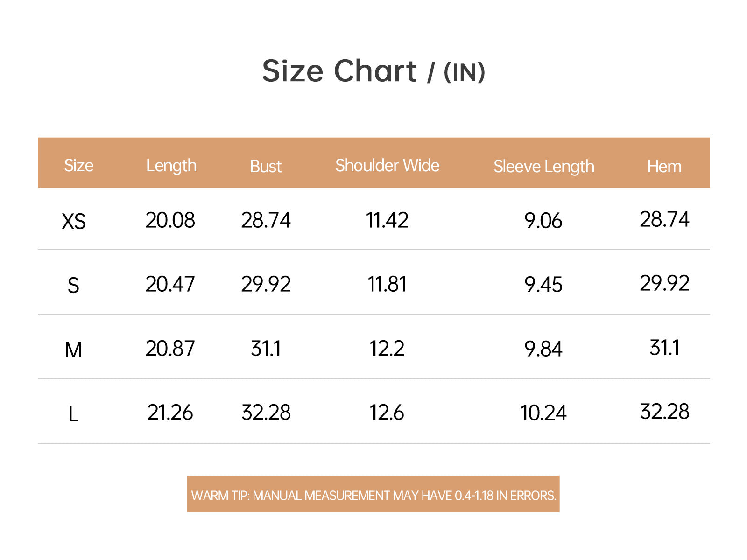Select the M size row label
Viewport: 747px width, 560px height.
(73, 350)
